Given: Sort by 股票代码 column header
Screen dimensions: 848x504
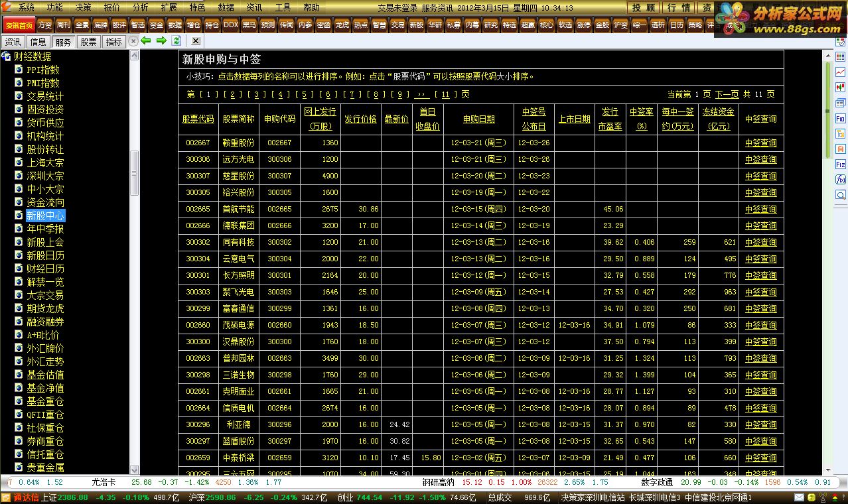Looking at the screenshot, I should [198, 119].
